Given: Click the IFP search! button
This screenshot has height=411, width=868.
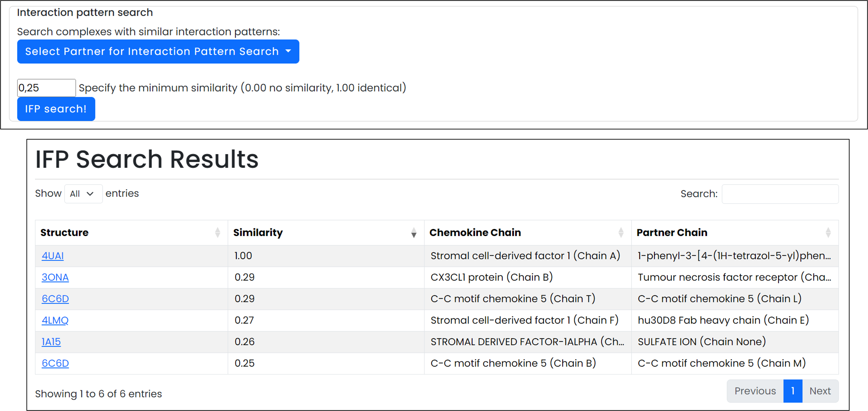Looking at the screenshot, I should point(56,109).
